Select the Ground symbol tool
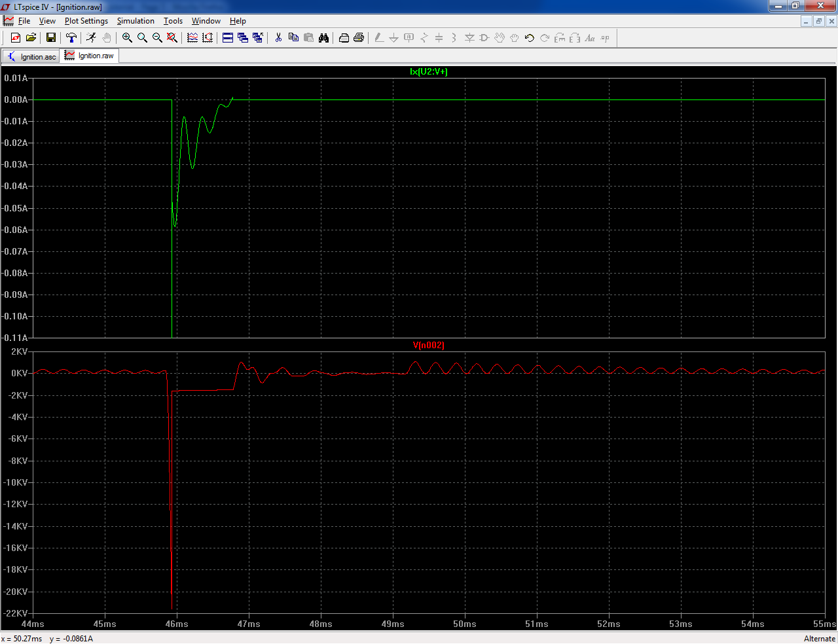This screenshot has height=644, width=838. tap(394, 38)
